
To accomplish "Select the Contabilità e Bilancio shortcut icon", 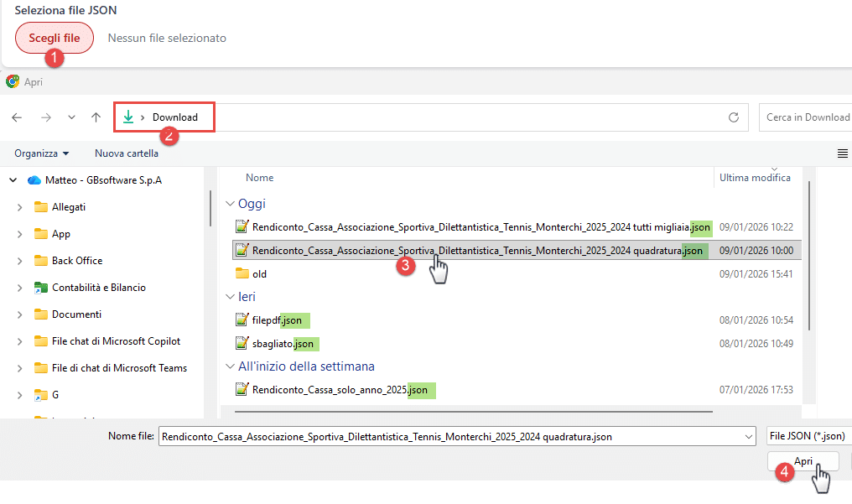I will click(x=41, y=288).
